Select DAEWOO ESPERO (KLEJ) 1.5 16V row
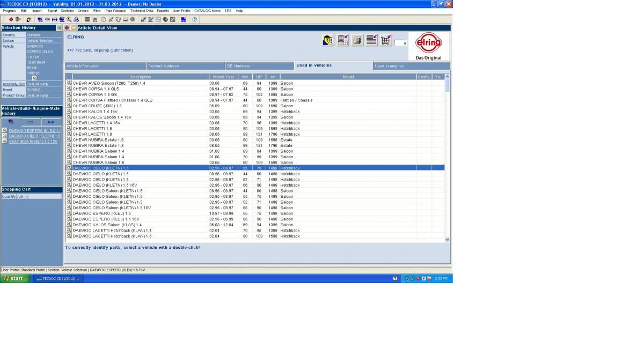 click(x=255, y=219)
